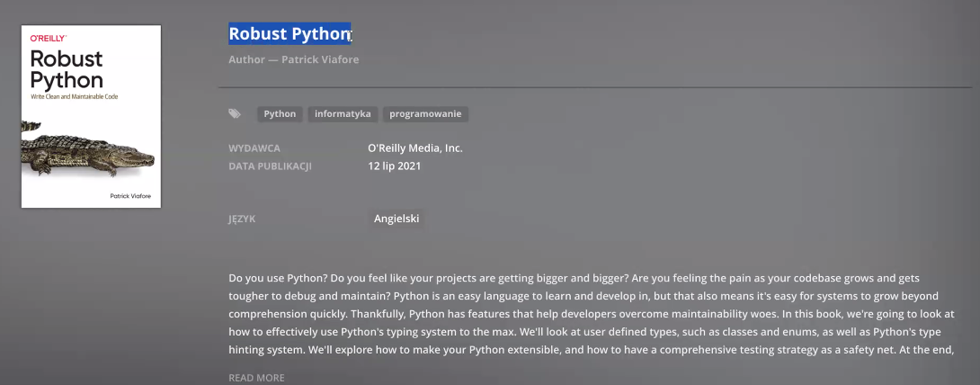Expand description with READ MORE
This screenshot has height=385, width=980.
tap(256, 378)
